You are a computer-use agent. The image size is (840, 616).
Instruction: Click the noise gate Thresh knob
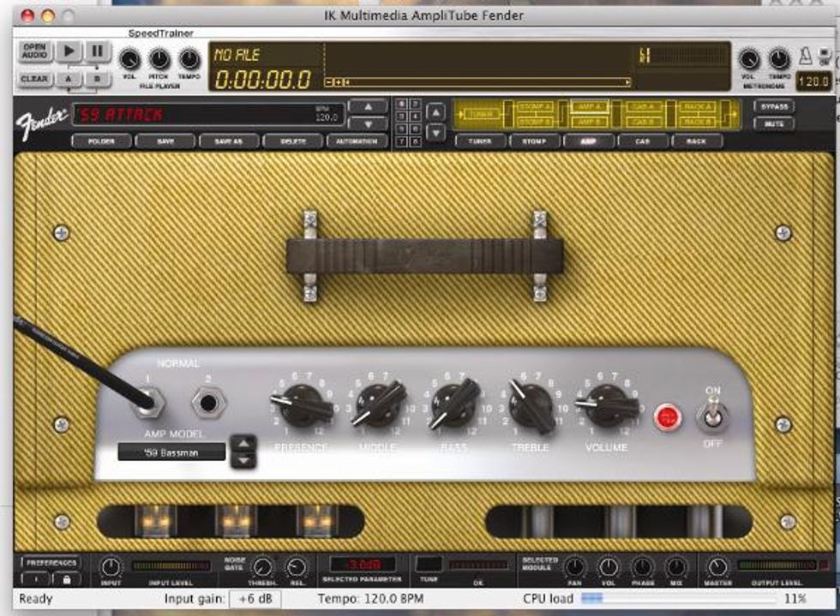tap(262, 567)
